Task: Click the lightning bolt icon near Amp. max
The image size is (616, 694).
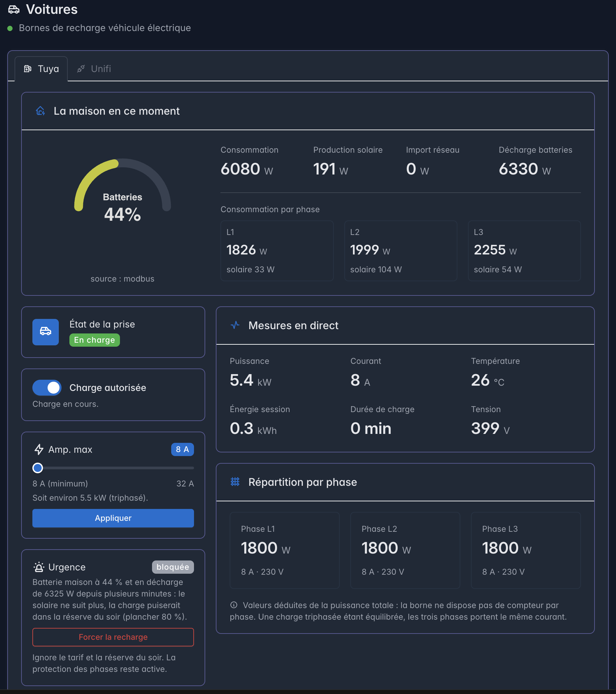Action: pyautogui.click(x=39, y=449)
